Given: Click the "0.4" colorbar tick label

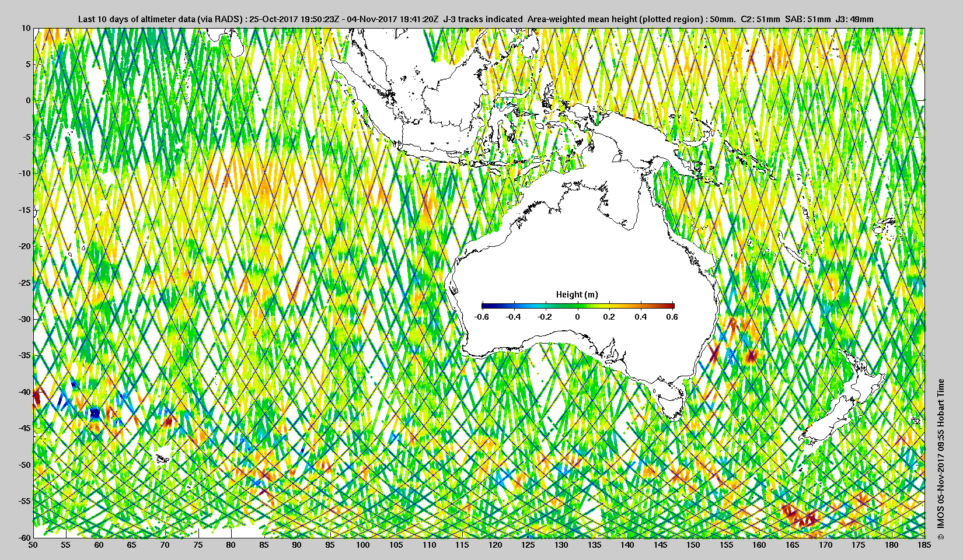Looking at the screenshot, I should tap(640, 317).
